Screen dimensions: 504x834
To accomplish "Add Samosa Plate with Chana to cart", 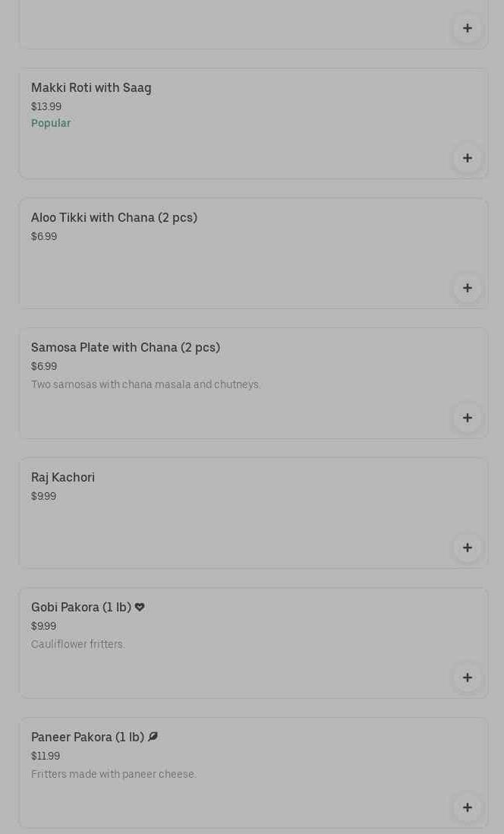I will pos(467,418).
